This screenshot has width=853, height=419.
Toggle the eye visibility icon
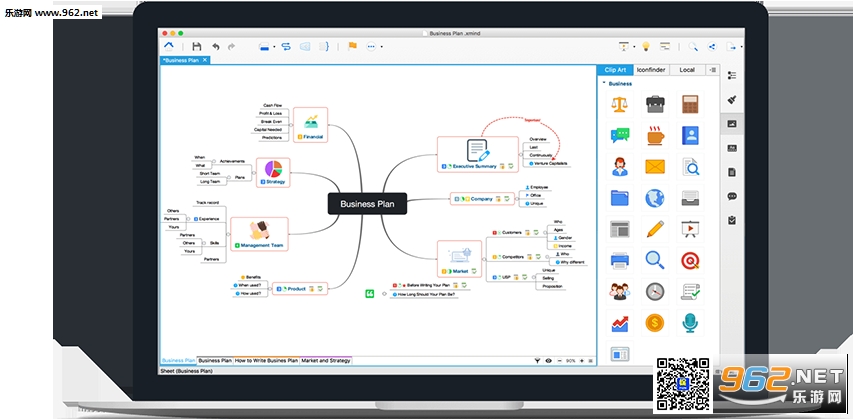548,360
